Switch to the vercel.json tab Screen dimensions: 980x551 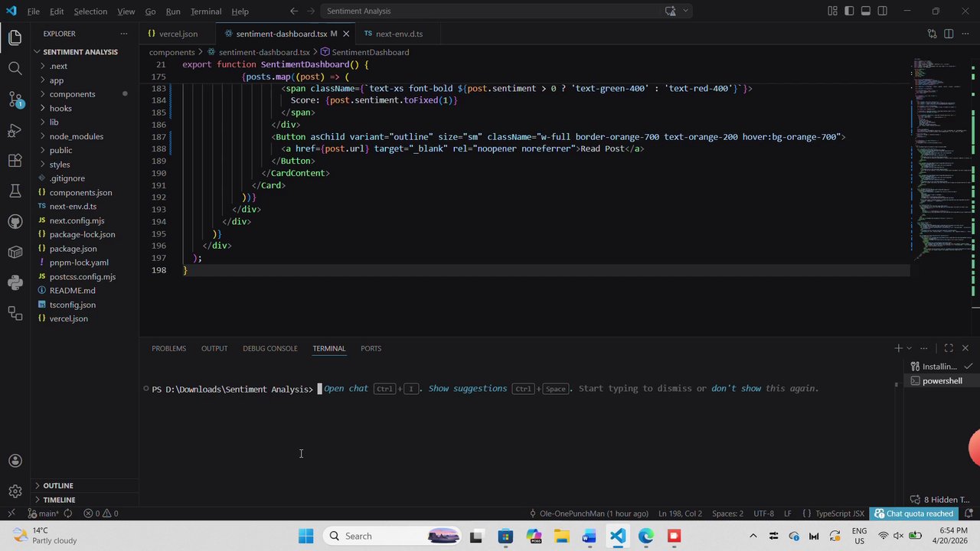click(178, 34)
